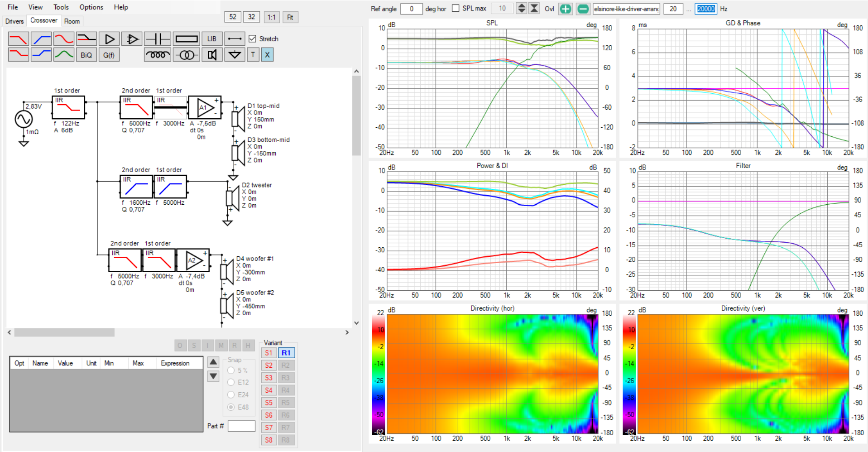Add an op-amp component
This screenshot has height=452, width=868.
point(132,39)
